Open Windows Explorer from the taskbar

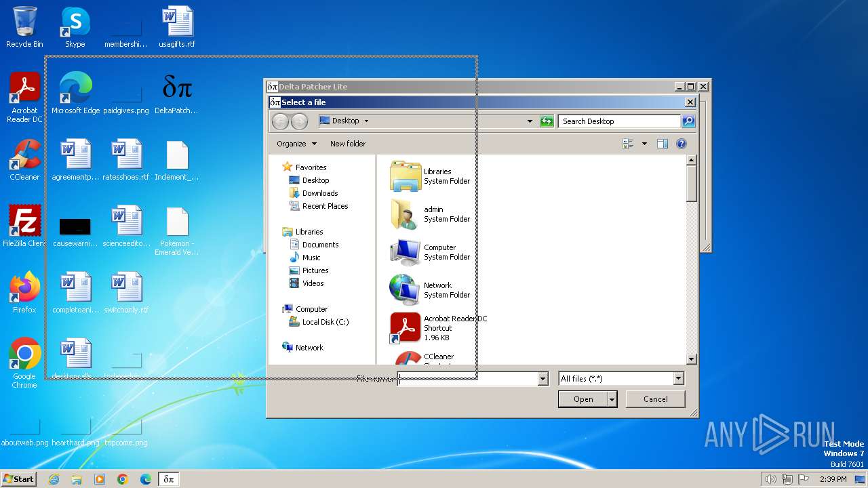point(77,479)
